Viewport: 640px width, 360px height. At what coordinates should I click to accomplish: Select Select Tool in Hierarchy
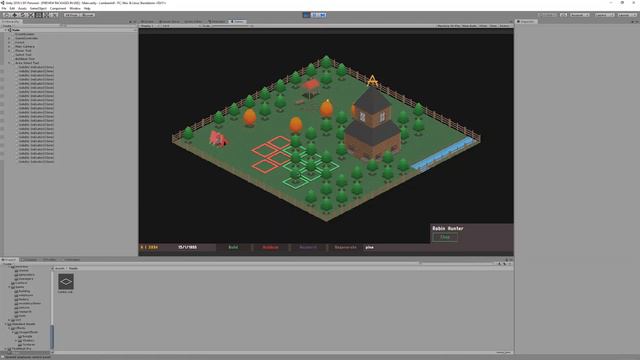coord(23,55)
